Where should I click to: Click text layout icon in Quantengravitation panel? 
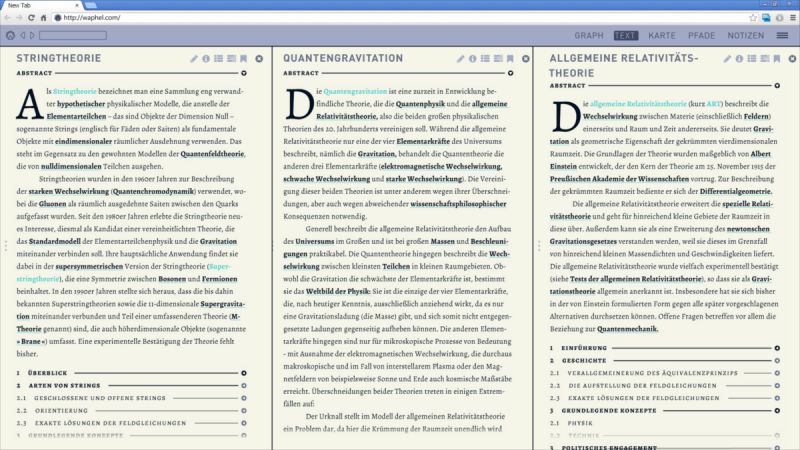click(498, 59)
